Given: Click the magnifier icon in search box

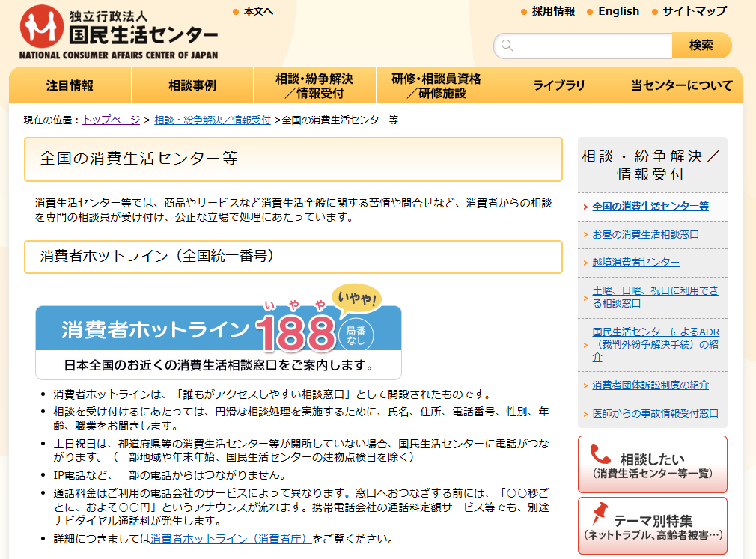Looking at the screenshot, I should [507, 46].
